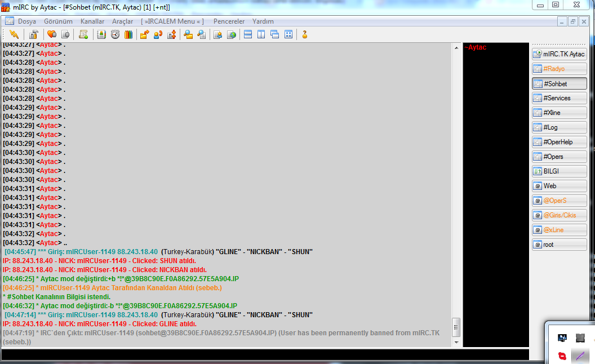Click the orange help question mark icon

[304, 34]
